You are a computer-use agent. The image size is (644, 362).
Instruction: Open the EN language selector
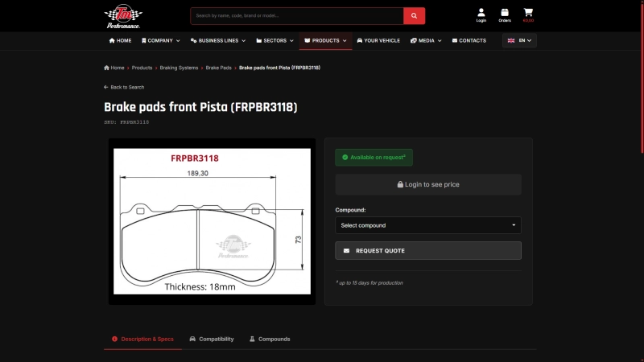(x=519, y=40)
